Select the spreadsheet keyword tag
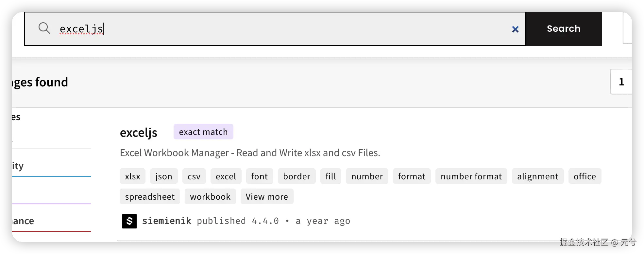This screenshot has height=254, width=644. tap(150, 197)
